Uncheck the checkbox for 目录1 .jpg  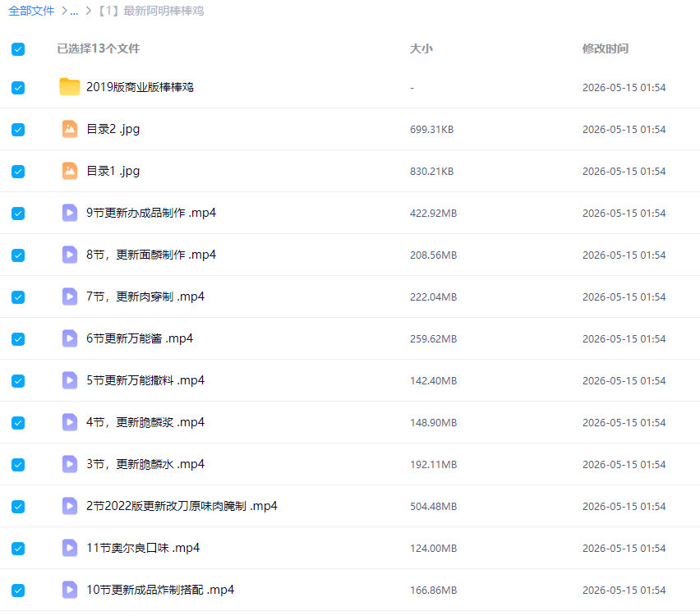point(18,172)
